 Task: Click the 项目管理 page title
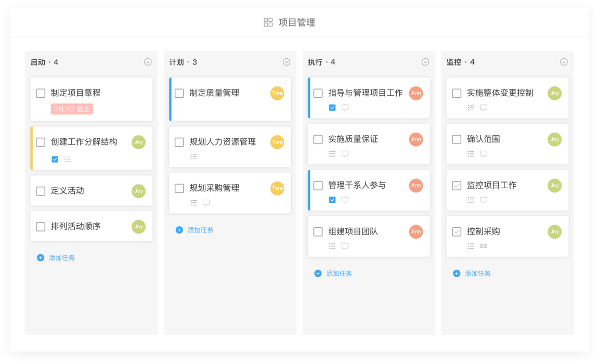coord(297,22)
